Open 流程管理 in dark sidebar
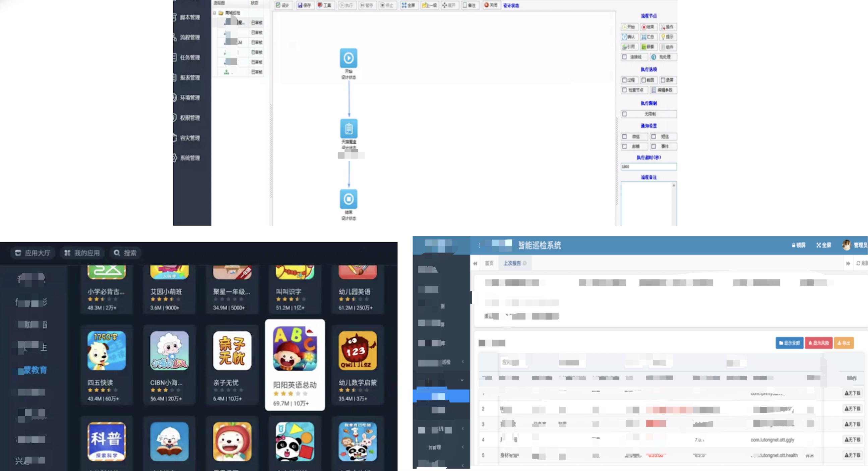868x471 pixels. tap(190, 38)
